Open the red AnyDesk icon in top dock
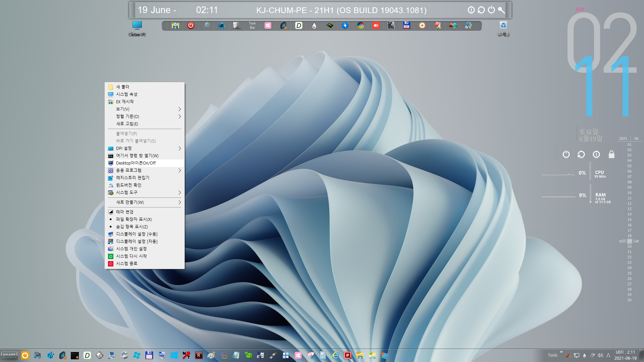This screenshot has height=362, width=644. [x=376, y=25]
